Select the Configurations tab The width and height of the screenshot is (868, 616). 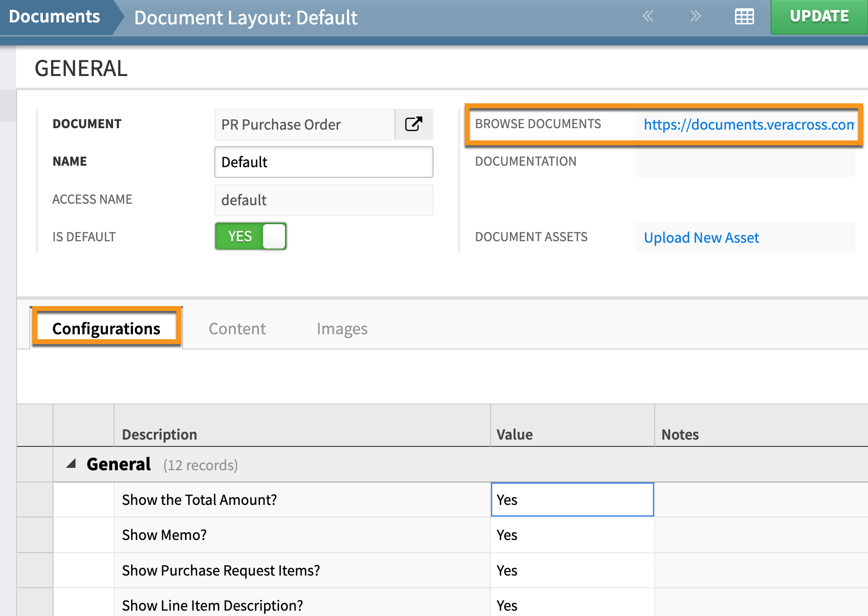tap(106, 328)
